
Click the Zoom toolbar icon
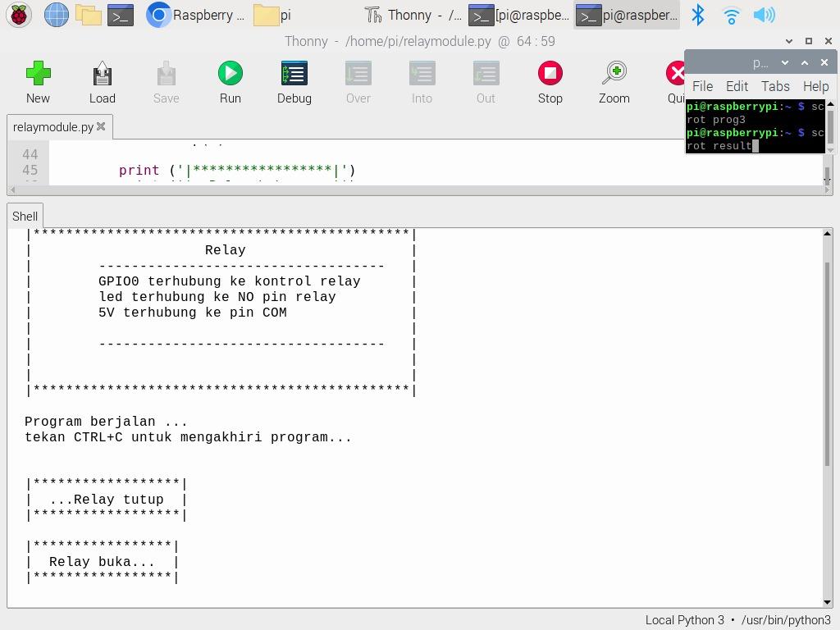click(x=614, y=83)
